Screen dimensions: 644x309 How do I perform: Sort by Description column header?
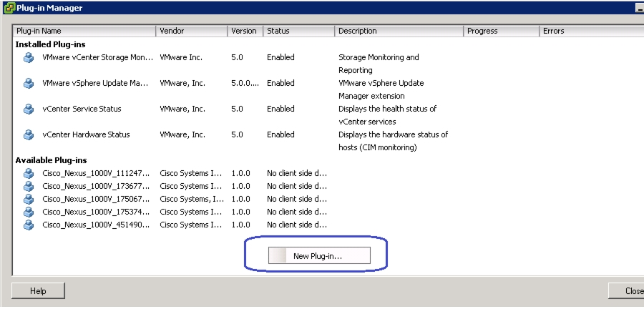399,31
